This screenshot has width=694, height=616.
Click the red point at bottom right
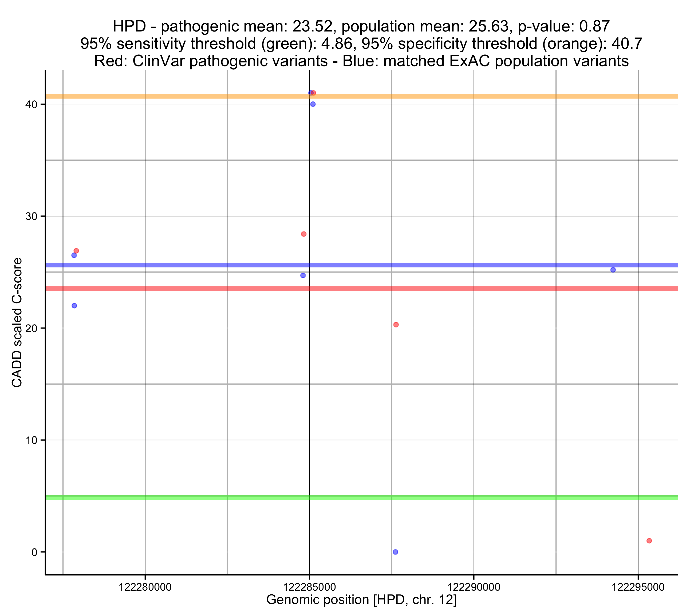click(649, 541)
